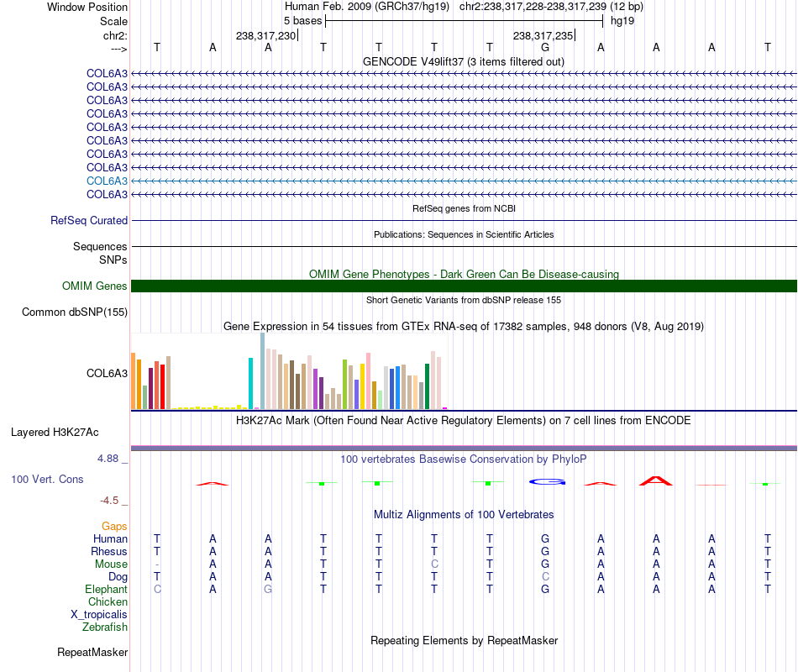Click '100 vertebrates Basewise Conservation by PhyloP' title
798x672 pixels.
(464, 459)
